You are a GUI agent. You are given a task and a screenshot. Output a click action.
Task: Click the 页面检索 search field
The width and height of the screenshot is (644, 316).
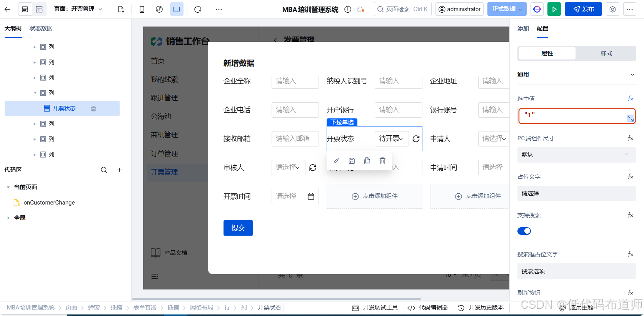[x=403, y=9]
